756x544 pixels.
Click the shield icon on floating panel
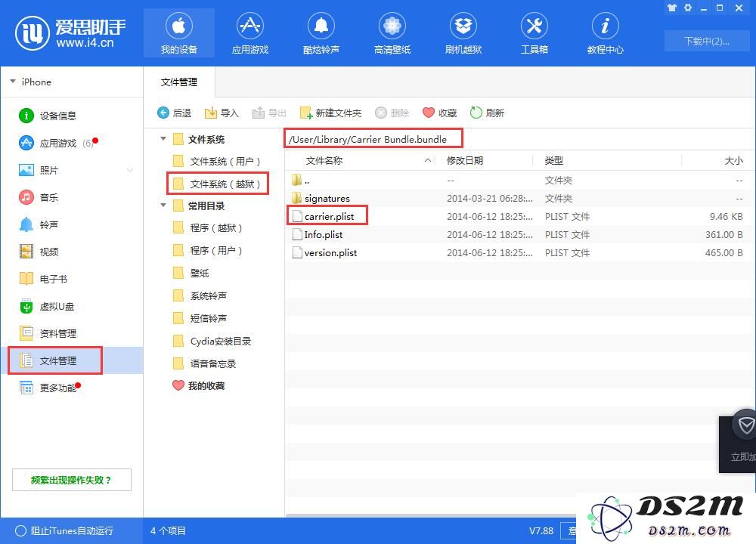click(x=746, y=425)
